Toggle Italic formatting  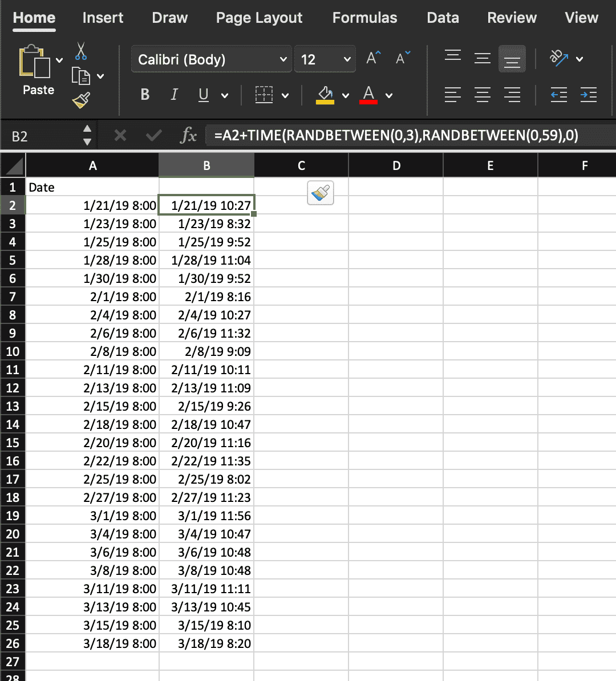[174, 95]
